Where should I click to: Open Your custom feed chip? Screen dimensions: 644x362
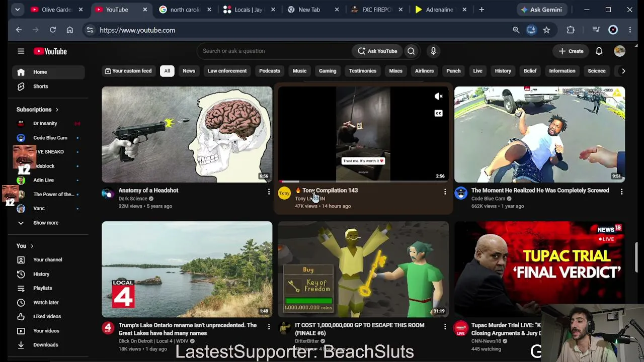click(x=128, y=71)
